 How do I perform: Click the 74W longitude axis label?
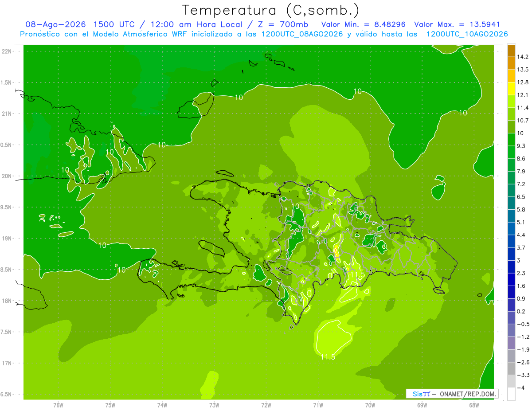pos(162,405)
